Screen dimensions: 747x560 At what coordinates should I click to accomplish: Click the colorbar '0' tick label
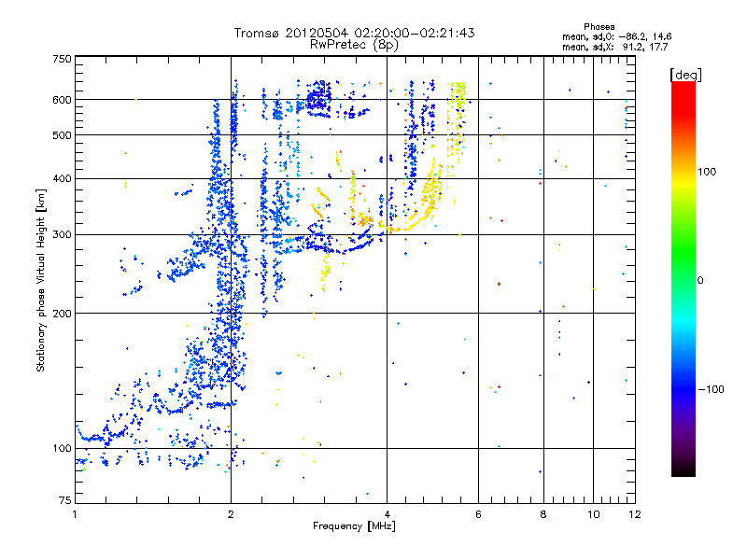(x=700, y=281)
